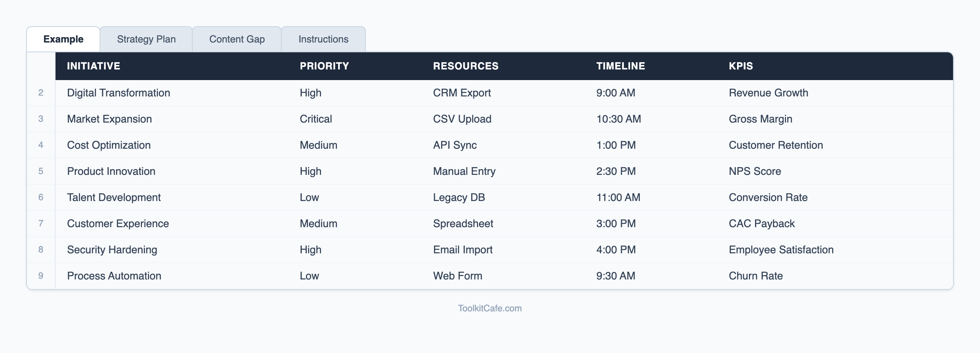Screen dimensions: 980x353
Task: Click the API Sync resources cell
Action: coord(455,145)
